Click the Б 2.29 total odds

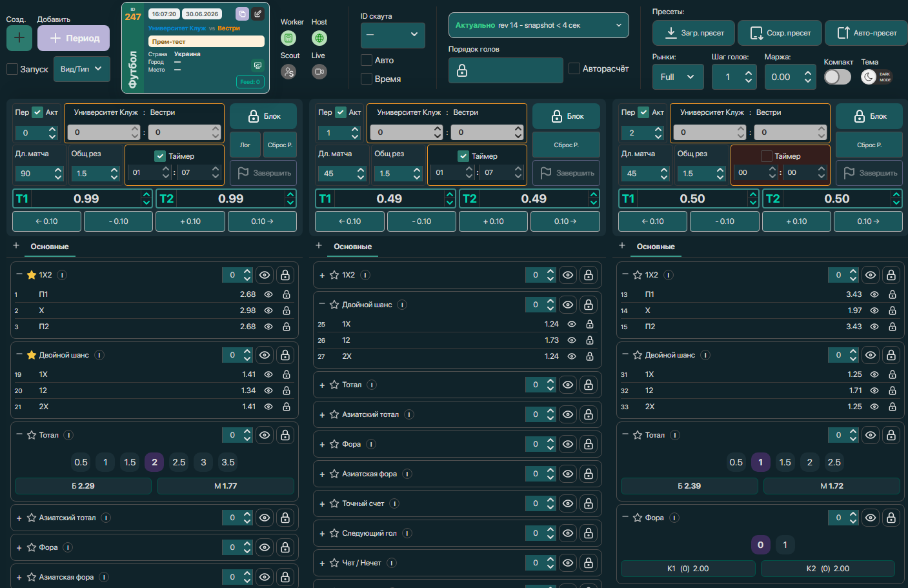[x=83, y=486]
